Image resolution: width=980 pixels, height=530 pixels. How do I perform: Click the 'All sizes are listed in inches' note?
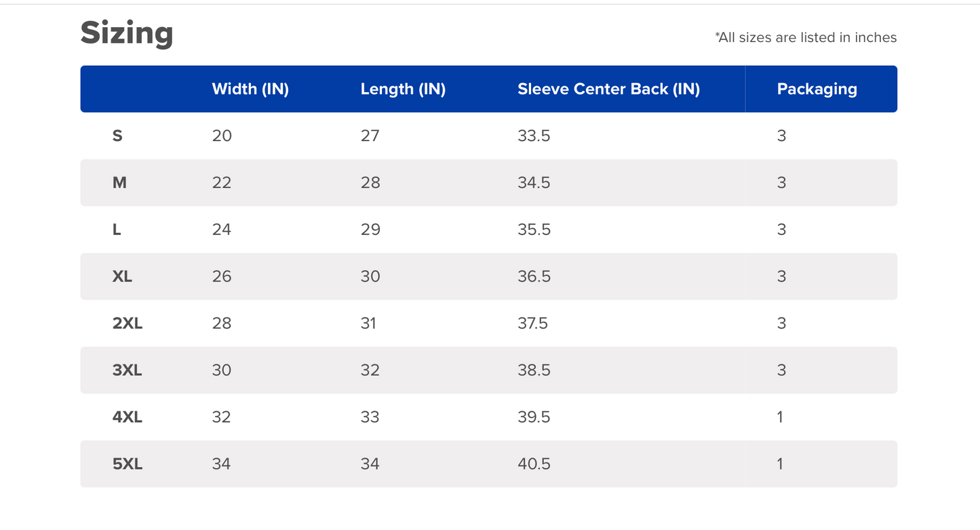pyautogui.click(x=806, y=38)
